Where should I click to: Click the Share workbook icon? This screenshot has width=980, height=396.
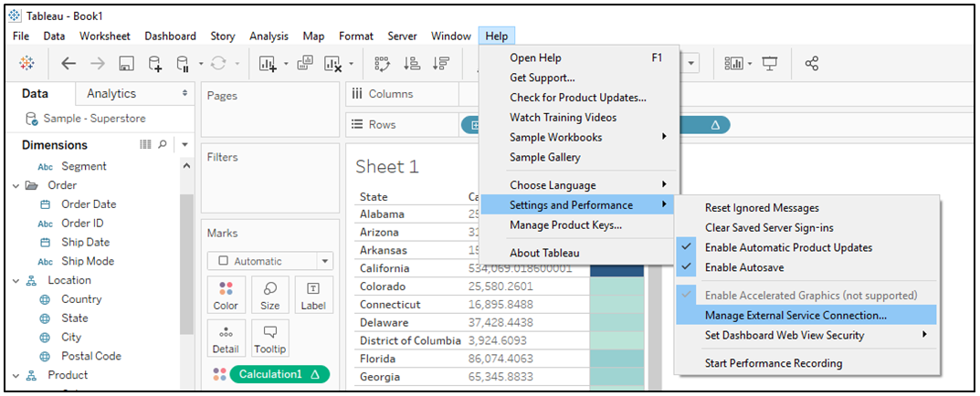811,64
